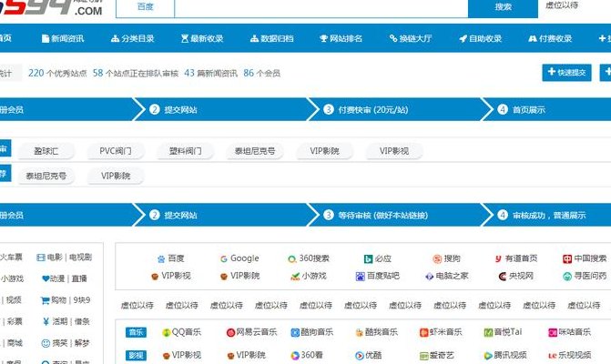Click the 百度贴吧 icon link
The image size is (611, 364).
click(378, 276)
